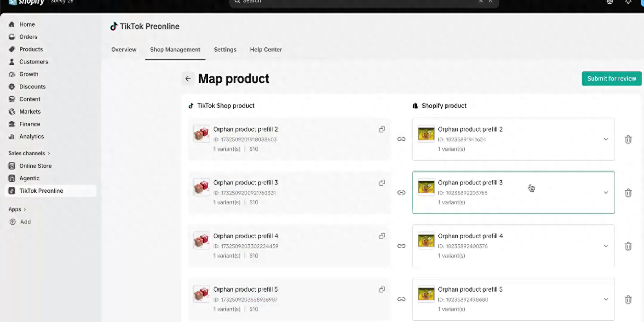
Task: Click link icon for Orphan product prefill 4
Action: [x=401, y=246]
